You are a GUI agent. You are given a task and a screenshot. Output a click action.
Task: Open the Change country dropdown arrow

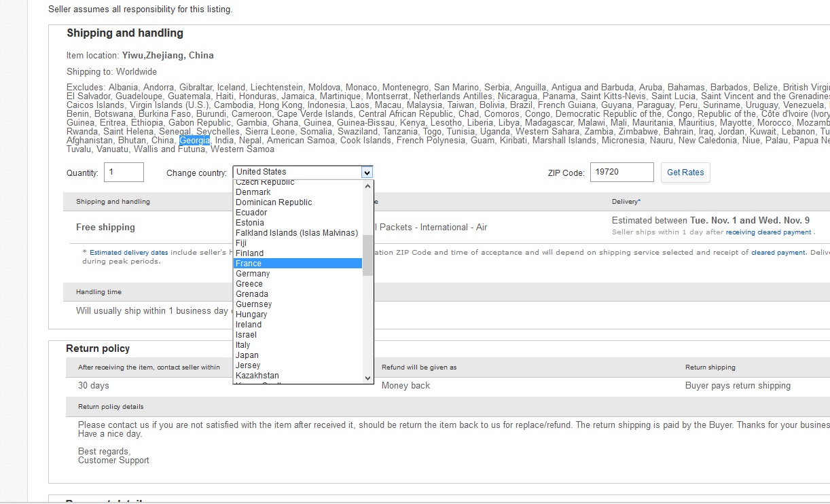366,173
